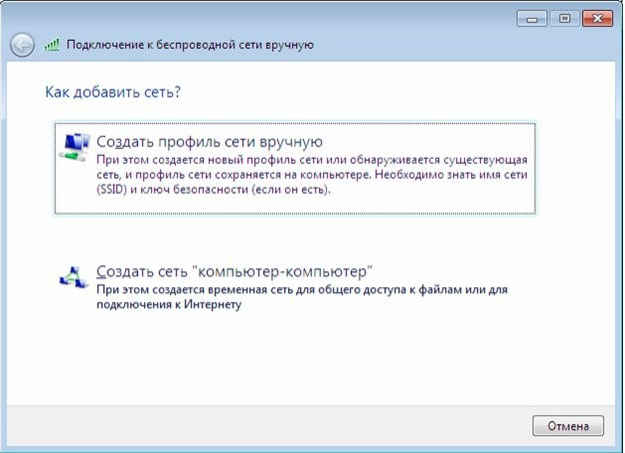Click the back arrow button

pos(22,45)
